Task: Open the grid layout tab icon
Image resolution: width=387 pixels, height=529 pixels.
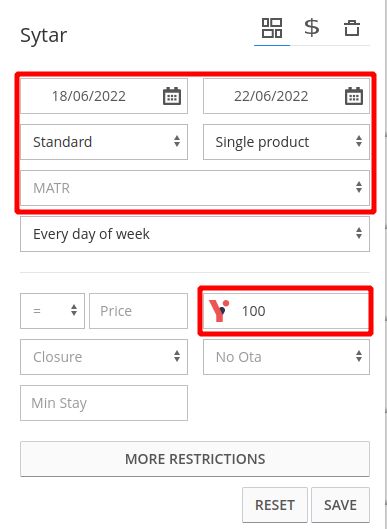Action: 272,28
